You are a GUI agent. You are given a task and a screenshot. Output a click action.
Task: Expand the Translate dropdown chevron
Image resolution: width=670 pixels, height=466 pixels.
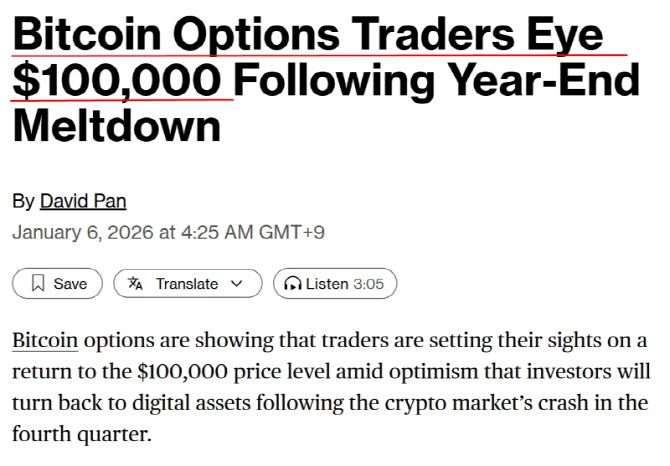[237, 284]
